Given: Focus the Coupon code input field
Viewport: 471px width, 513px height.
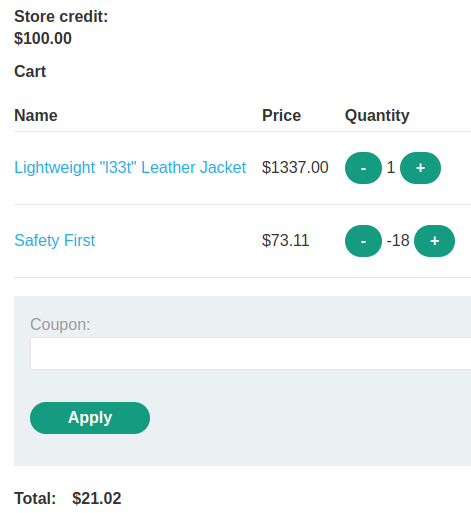Looking at the screenshot, I should [251, 353].
